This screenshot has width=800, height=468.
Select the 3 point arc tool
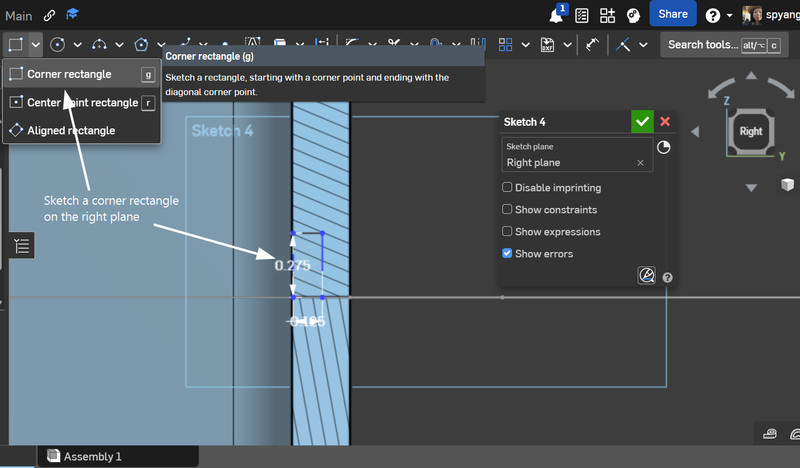(x=99, y=45)
